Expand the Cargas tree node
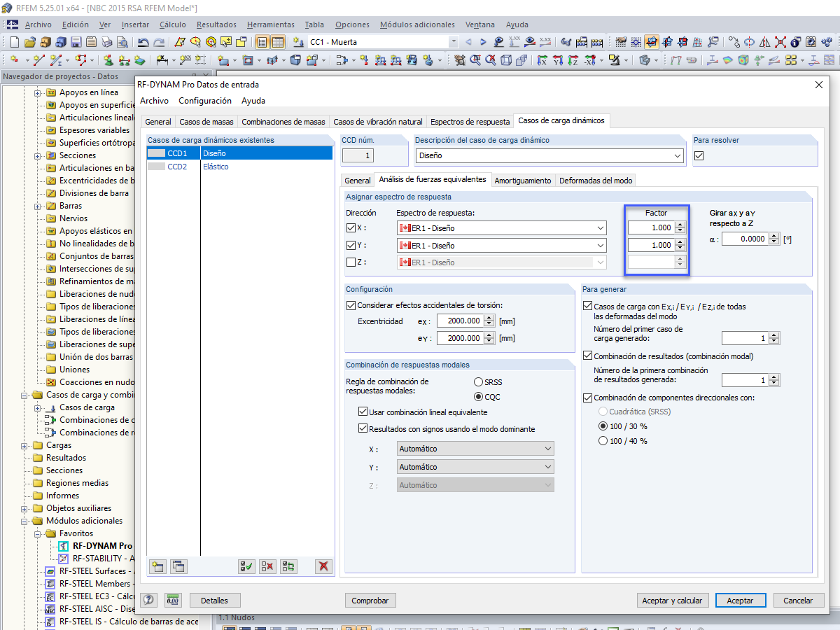This screenshot has height=630, width=840. tap(25, 445)
